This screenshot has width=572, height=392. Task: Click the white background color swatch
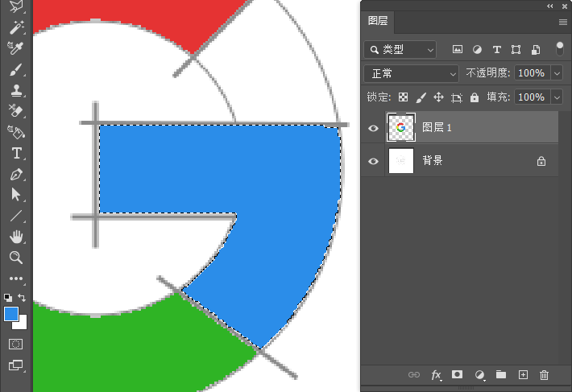pyautogui.click(x=23, y=324)
